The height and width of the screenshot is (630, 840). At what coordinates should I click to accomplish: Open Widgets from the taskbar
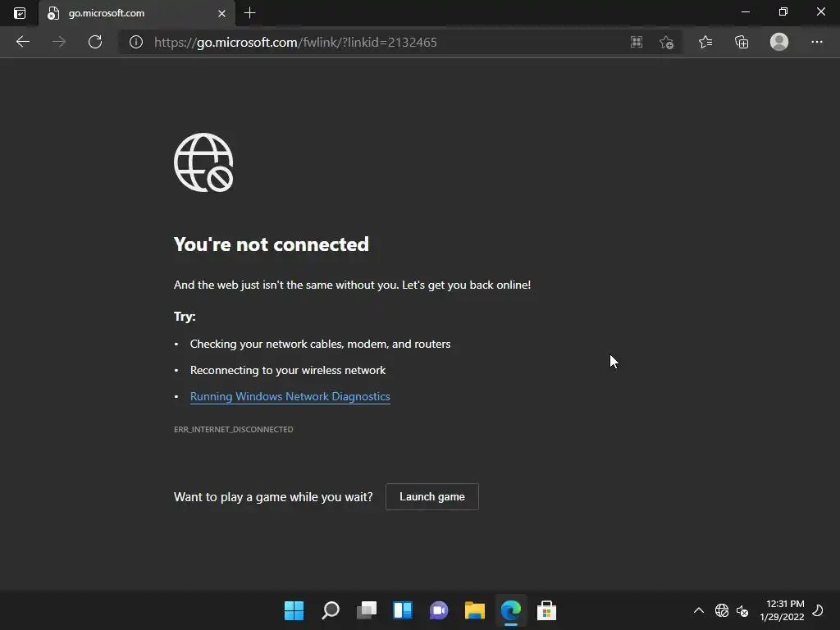(x=402, y=610)
